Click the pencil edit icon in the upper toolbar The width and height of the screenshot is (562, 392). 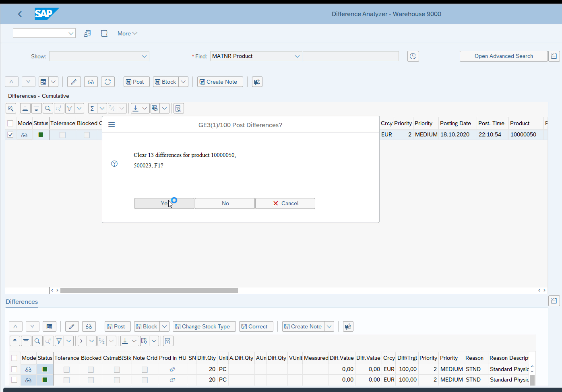[74, 82]
